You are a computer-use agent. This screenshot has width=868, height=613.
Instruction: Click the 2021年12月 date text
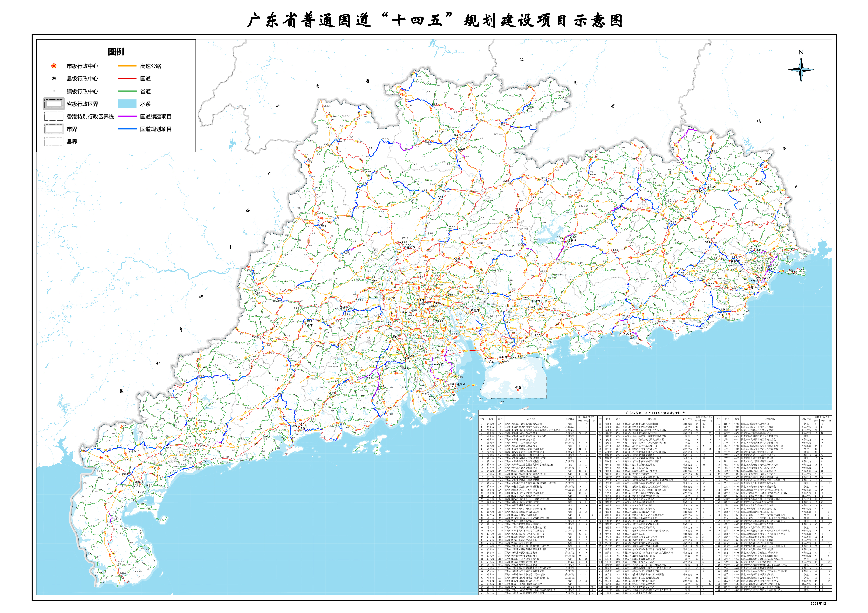point(820,603)
